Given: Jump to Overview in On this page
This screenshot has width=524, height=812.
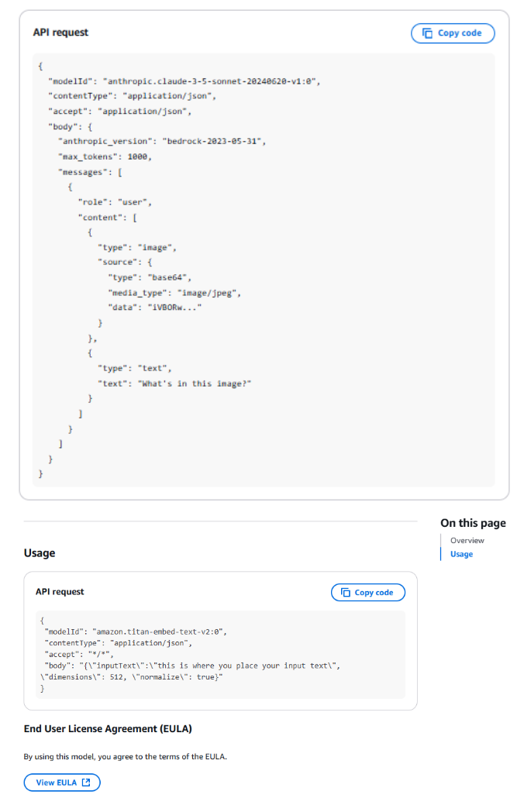Looking at the screenshot, I should 467,540.
